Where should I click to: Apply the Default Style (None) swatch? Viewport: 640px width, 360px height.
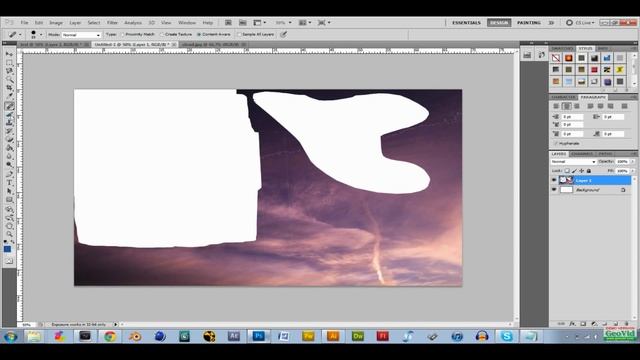tap(556, 58)
